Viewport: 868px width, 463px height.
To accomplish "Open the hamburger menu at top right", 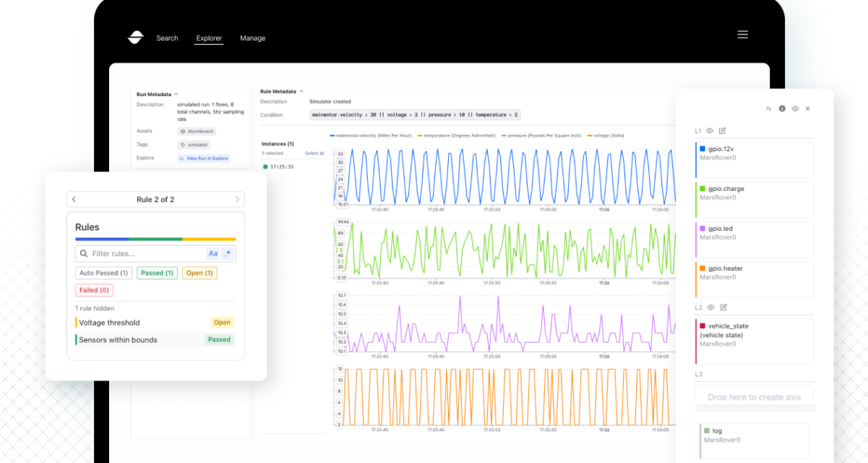I will coord(742,34).
